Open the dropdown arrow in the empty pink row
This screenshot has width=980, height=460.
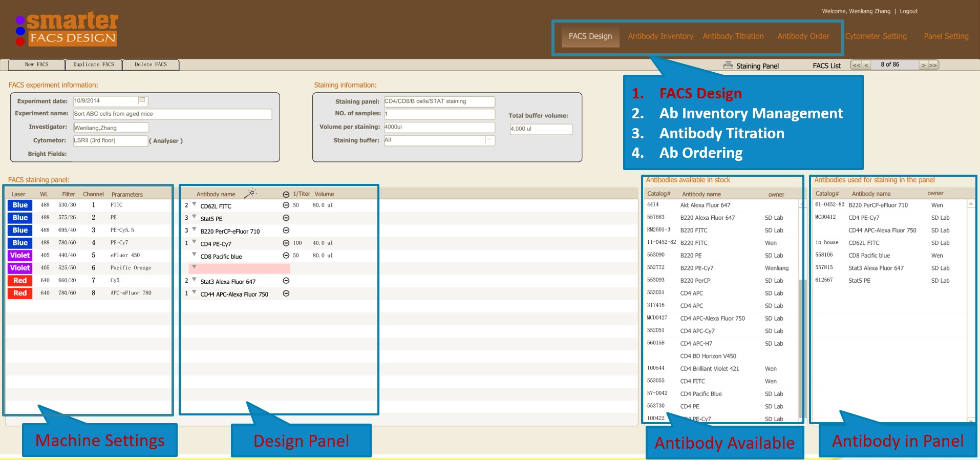click(194, 267)
